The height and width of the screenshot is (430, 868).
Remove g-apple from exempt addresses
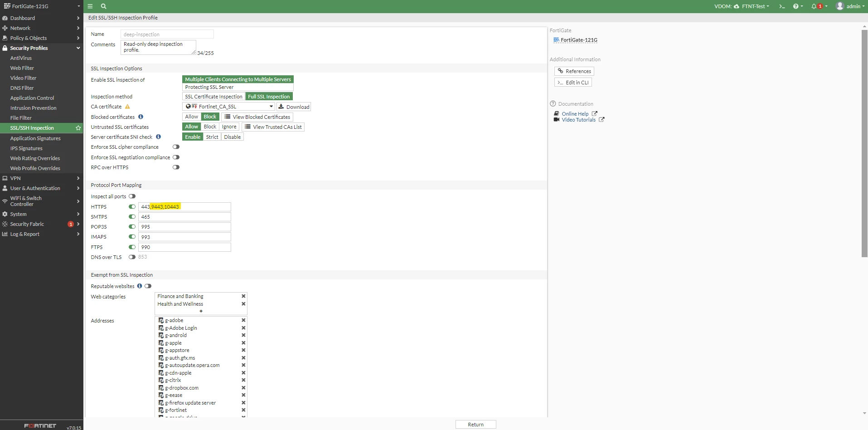point(243,343)
